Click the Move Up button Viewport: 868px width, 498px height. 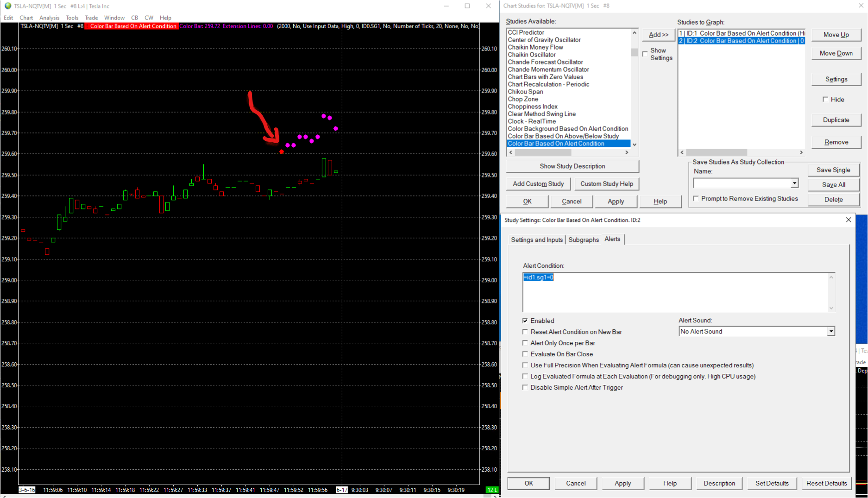pyautogui.click(x=836, y=35)
